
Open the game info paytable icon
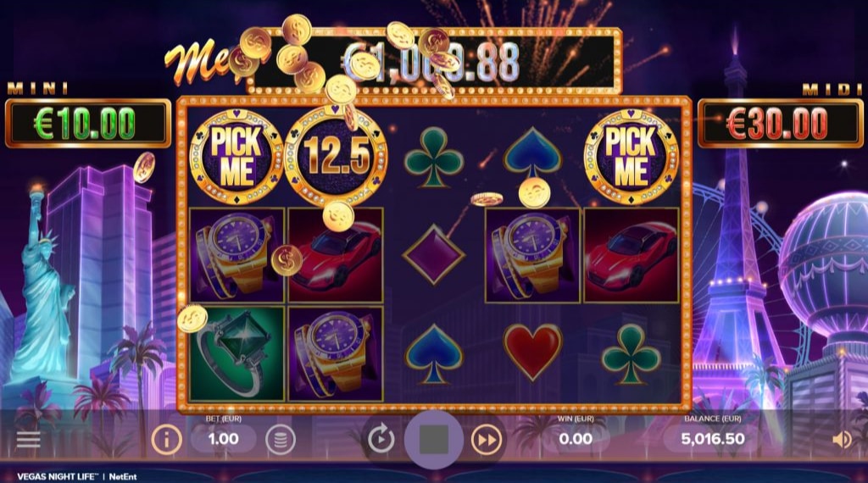coord(166,440)
